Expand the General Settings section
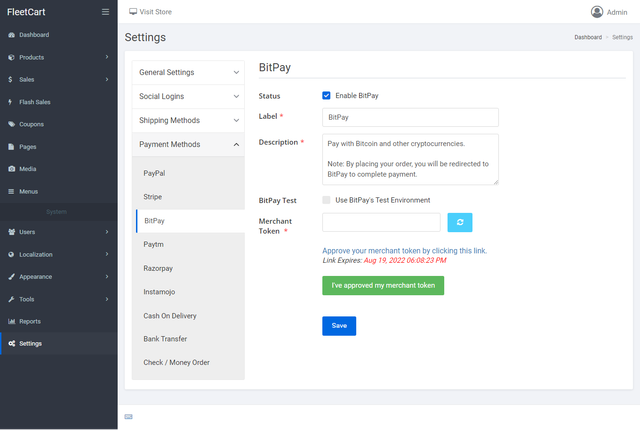The height and width of the screenshot is (430, 640). pos(188,73)
